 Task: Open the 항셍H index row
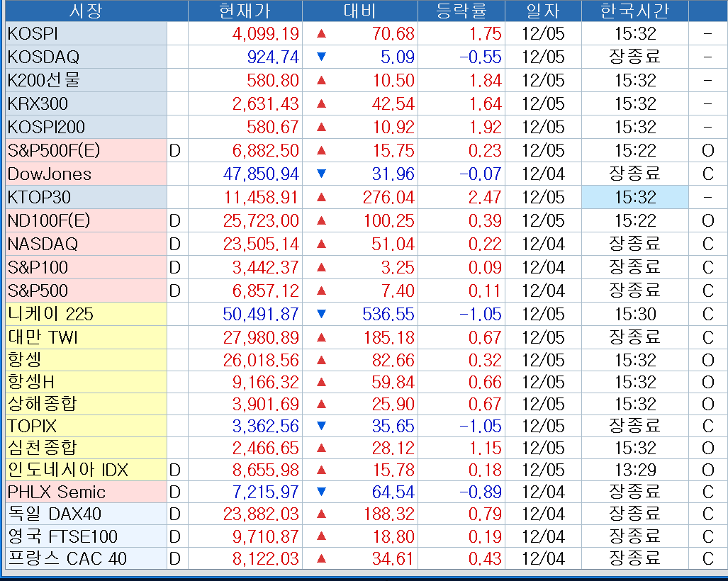click(31, 383)
